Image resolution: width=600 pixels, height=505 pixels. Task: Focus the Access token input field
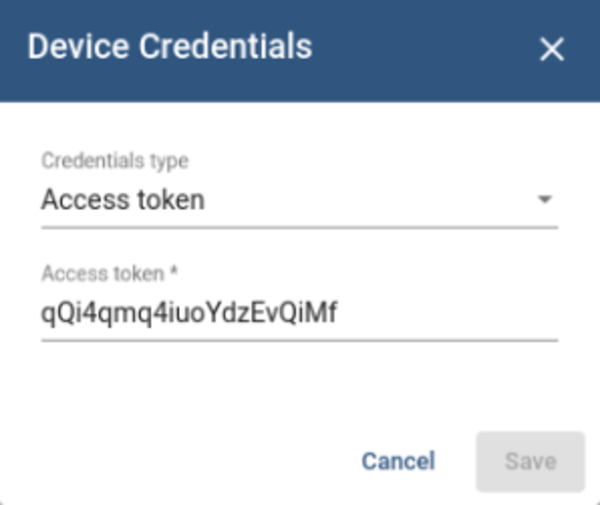coord(298,313)
